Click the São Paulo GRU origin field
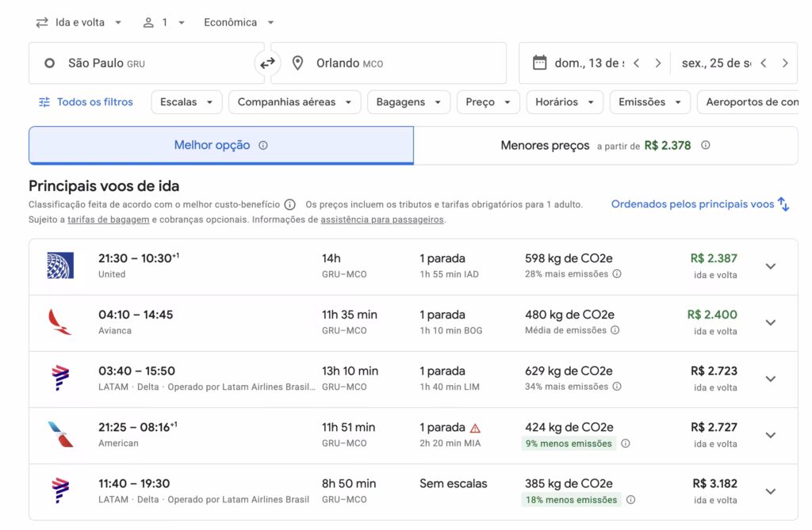This screenshot has height=530, width=812. point(147,63)
